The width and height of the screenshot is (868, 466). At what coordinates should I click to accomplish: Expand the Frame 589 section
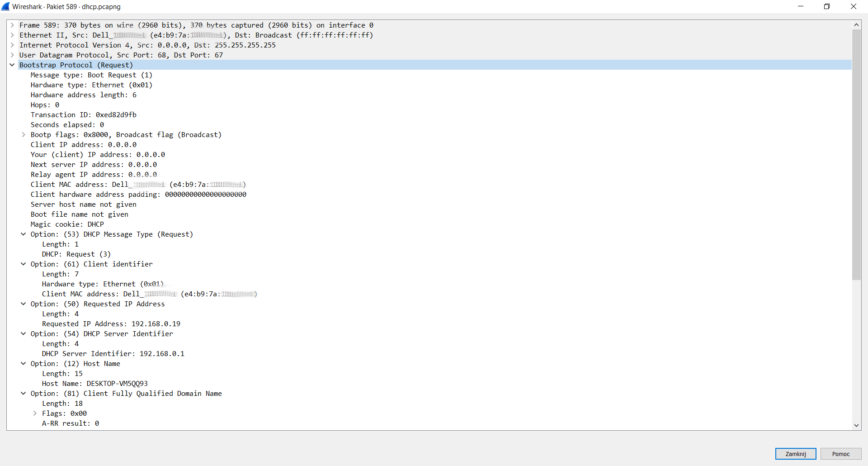click(x=12, y=25)
